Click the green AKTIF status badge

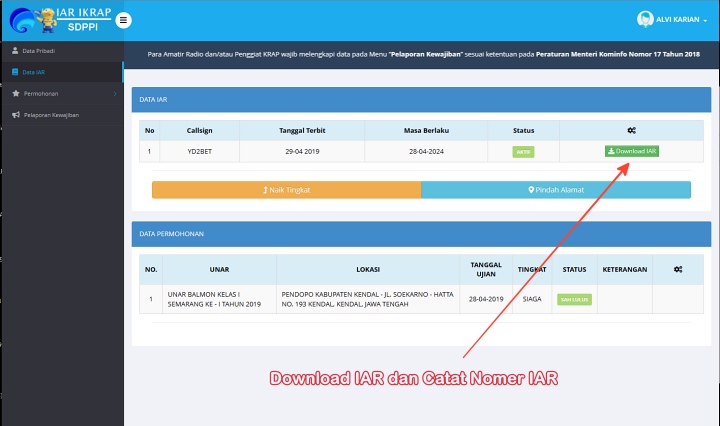pyautogui.click(x=523, y=152)
